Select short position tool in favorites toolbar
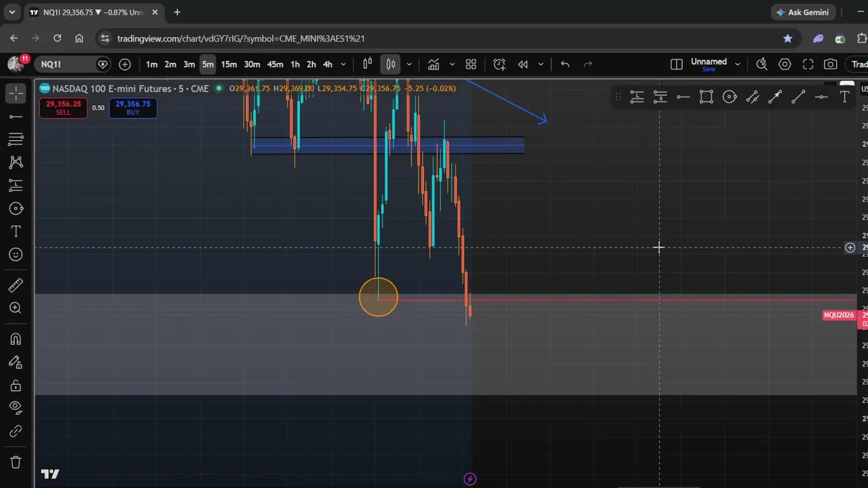Screen dimensions: 868x488 tap(660, 97)
